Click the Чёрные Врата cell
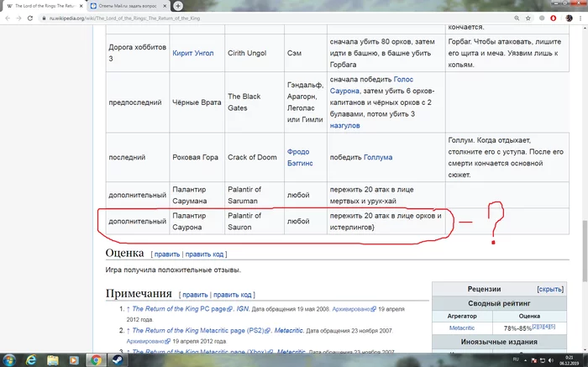 pyautogui.click(x=197, y=102)
